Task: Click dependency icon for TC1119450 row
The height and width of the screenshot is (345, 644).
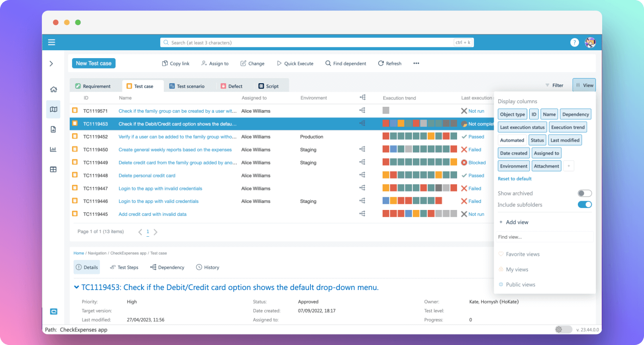Action: tap(362, 149)
